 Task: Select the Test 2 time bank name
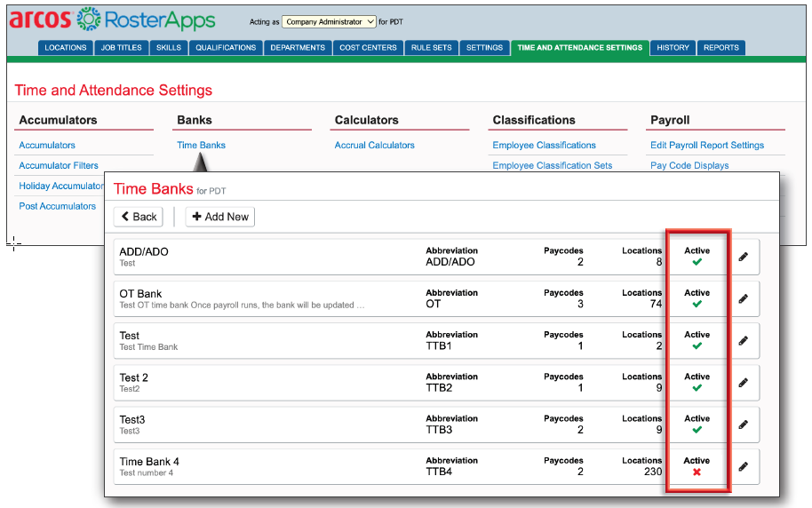pos(133,377)
